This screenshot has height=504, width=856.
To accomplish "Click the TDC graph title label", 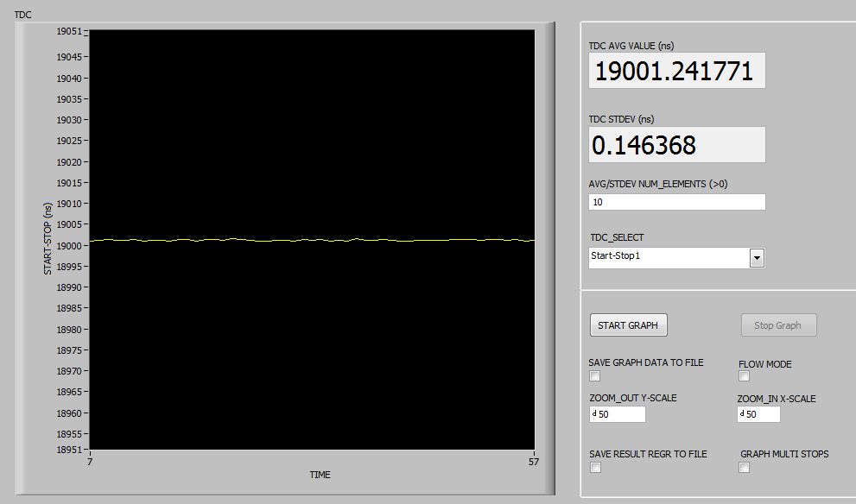I will pos(23,15).
